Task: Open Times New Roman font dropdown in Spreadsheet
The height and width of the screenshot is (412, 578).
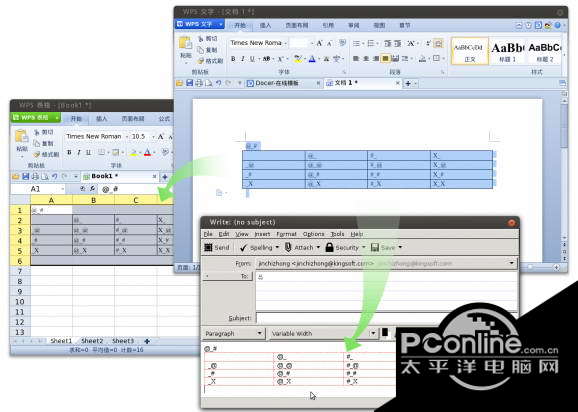Action: [127, 137]
